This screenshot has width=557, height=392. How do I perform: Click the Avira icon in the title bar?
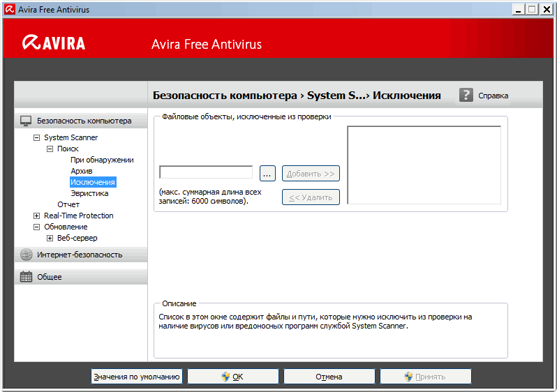(x=9, y=9)
